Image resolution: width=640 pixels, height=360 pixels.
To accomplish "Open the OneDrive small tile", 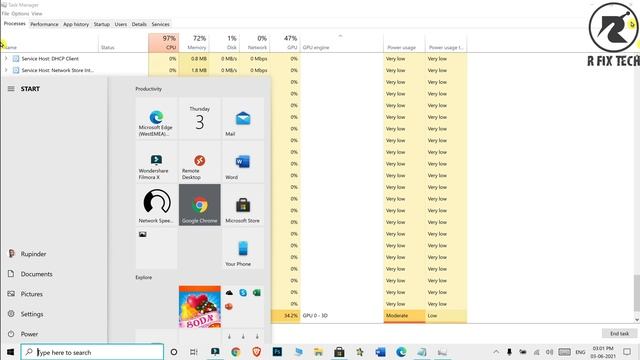I will [229, 293].
